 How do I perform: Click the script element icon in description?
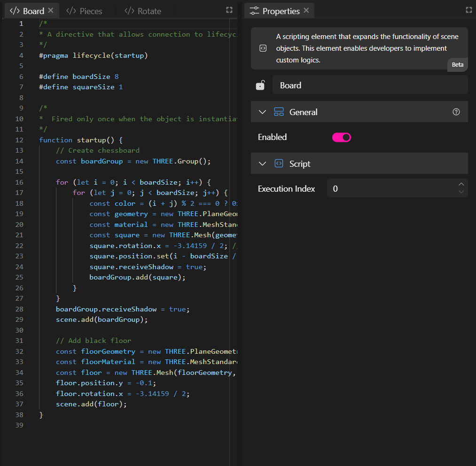[263, 48]
